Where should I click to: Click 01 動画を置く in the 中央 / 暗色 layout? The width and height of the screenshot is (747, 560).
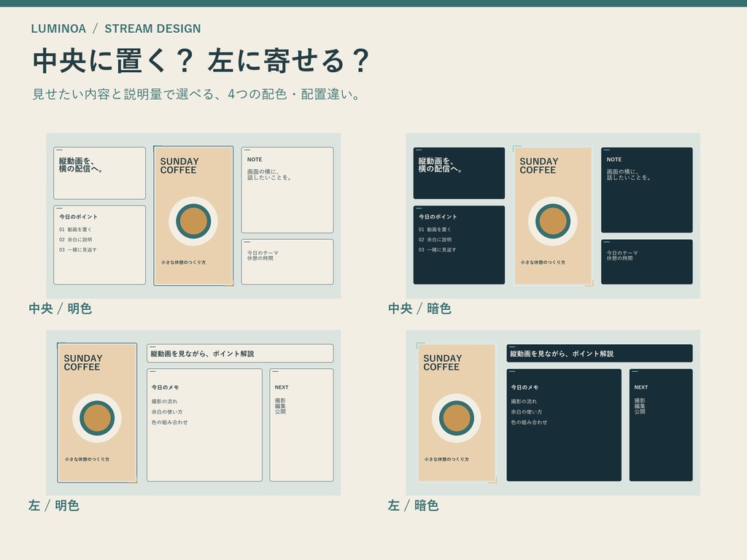pos(435,230)
